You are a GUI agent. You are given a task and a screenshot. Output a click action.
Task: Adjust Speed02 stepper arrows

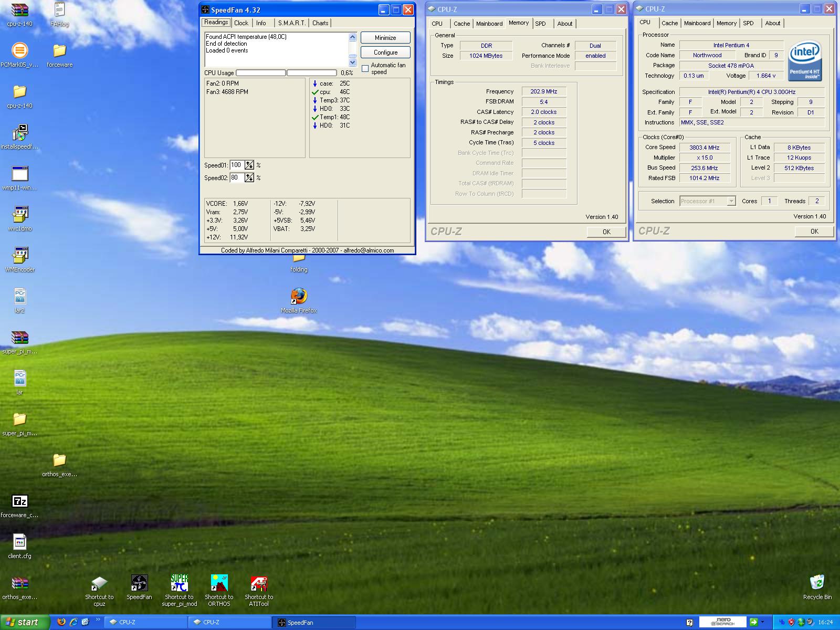(249, 177)
